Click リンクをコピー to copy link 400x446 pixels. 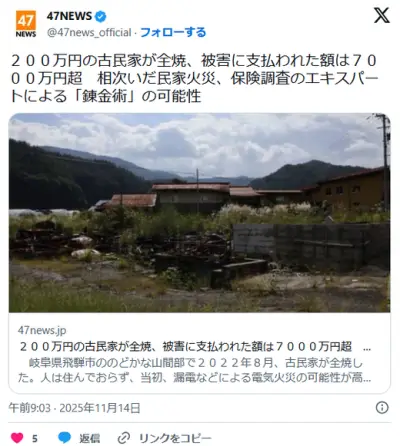[175, 438]
